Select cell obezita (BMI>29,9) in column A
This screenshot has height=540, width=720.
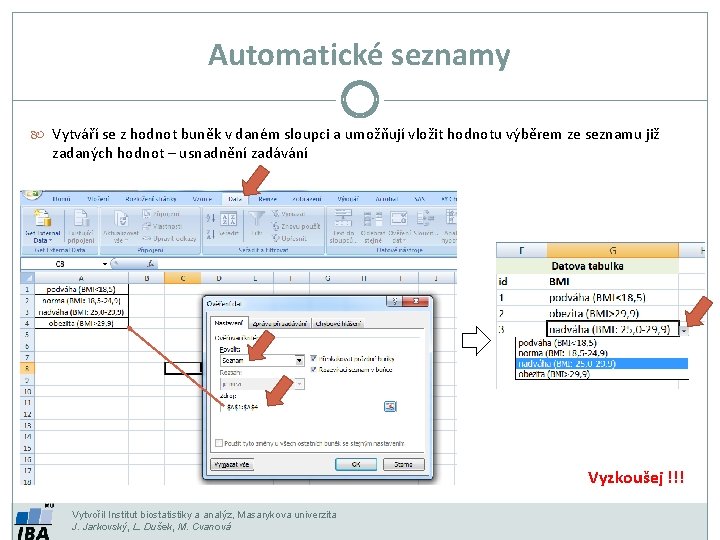tap(81, 323)
